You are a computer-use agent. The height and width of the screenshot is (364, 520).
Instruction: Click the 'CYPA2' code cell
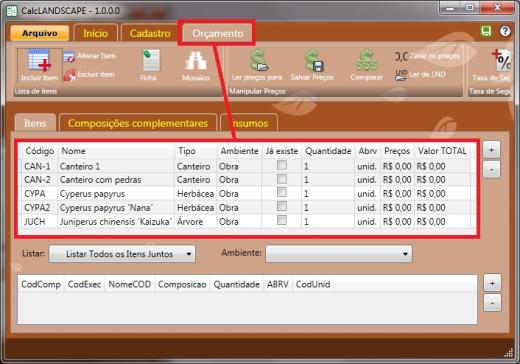tap(40, 208)
